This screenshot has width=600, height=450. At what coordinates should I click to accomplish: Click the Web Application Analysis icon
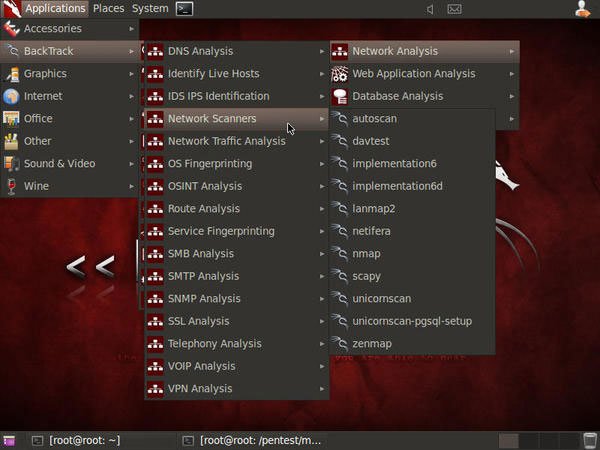click(x=339, y=73)
